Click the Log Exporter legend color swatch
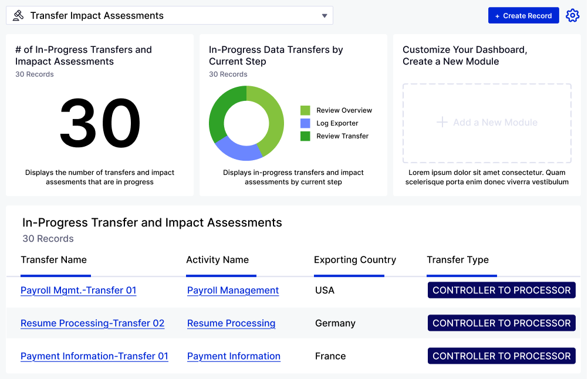This screenshot has width=588, height=379. click(x=305, y=123)
